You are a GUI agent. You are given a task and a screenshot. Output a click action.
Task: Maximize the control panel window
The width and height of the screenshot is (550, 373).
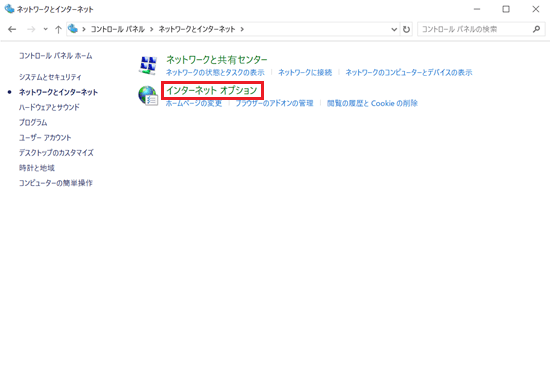coord(506,9)
